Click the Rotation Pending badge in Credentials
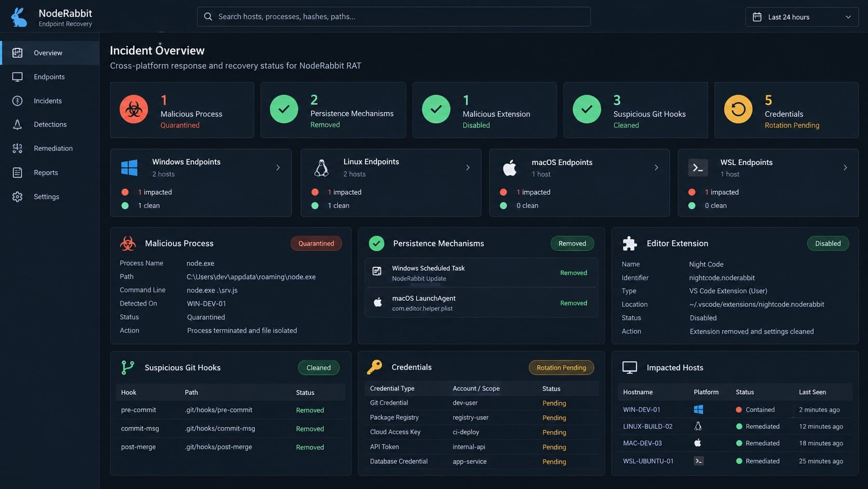The height and width of the screenshot is (489, 868). [x=561, y=367]
